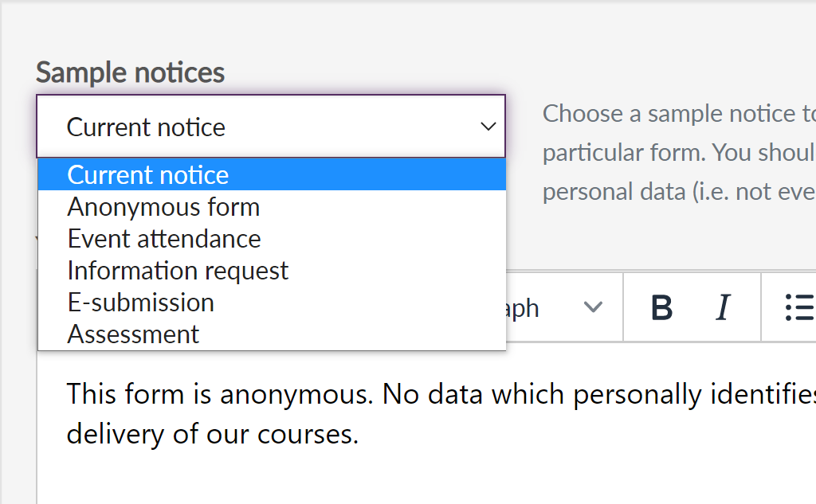
Task: Click the 'delivery of our courses' line
Action: (213, 434)
